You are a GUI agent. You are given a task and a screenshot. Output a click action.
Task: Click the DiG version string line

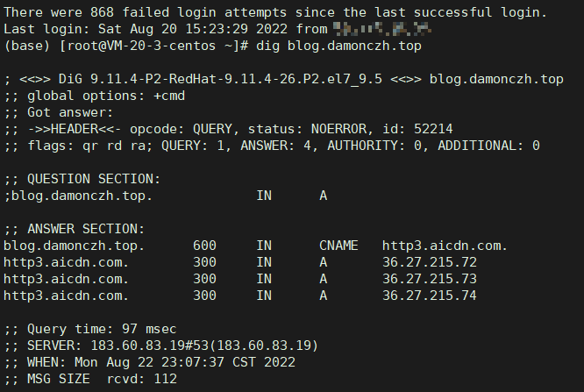(x=284, y=79)
